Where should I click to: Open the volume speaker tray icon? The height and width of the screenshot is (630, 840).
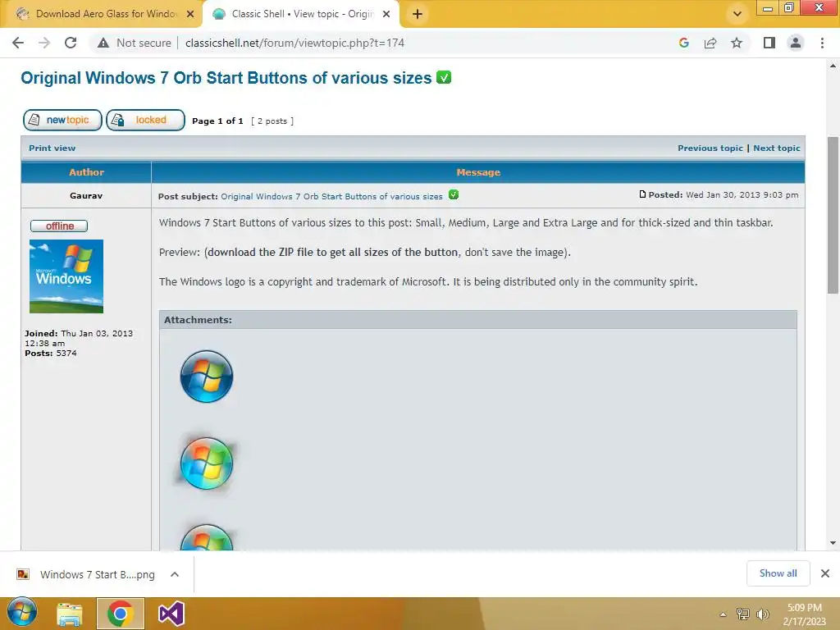tap(762, 614)
